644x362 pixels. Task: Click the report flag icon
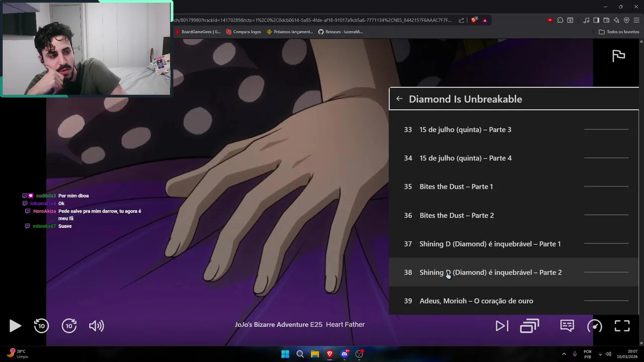(x=618, y=56)
